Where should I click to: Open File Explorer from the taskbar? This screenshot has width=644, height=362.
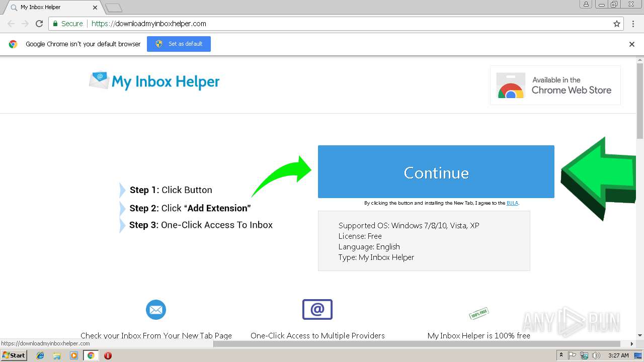[x=57, y=355]
